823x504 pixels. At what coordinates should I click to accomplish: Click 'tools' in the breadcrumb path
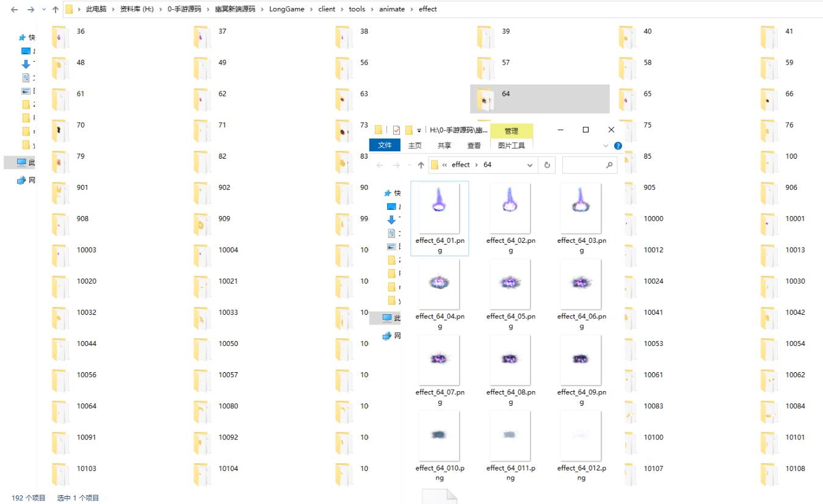pyautogui.click(x=357, y=9)
